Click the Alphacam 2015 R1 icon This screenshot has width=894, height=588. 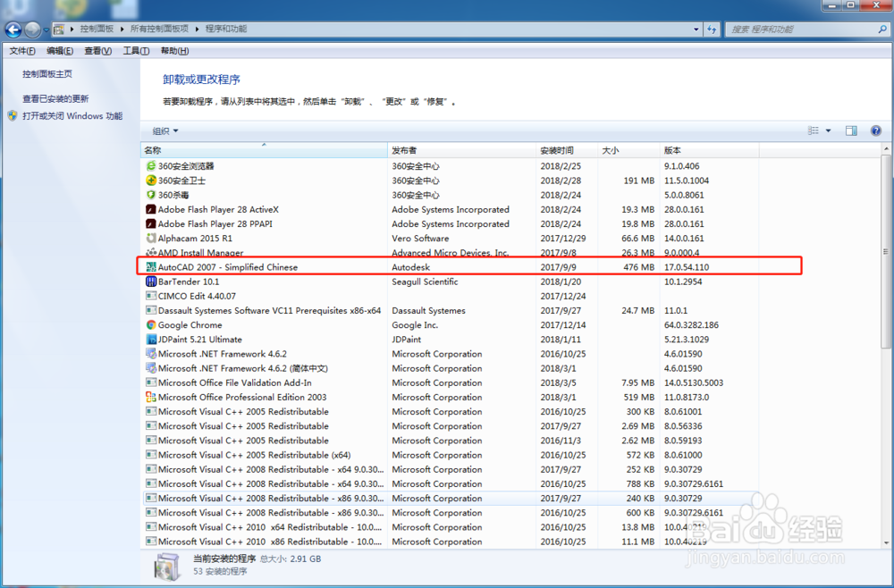click(x=150, y=239)
